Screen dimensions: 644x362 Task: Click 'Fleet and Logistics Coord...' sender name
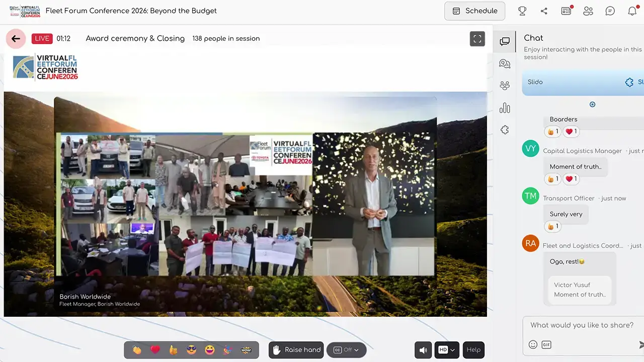(583, 245)
